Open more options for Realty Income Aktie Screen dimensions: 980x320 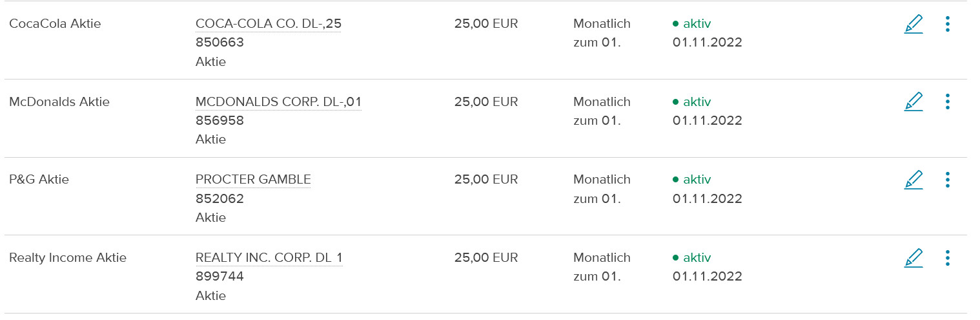(947, 257)
